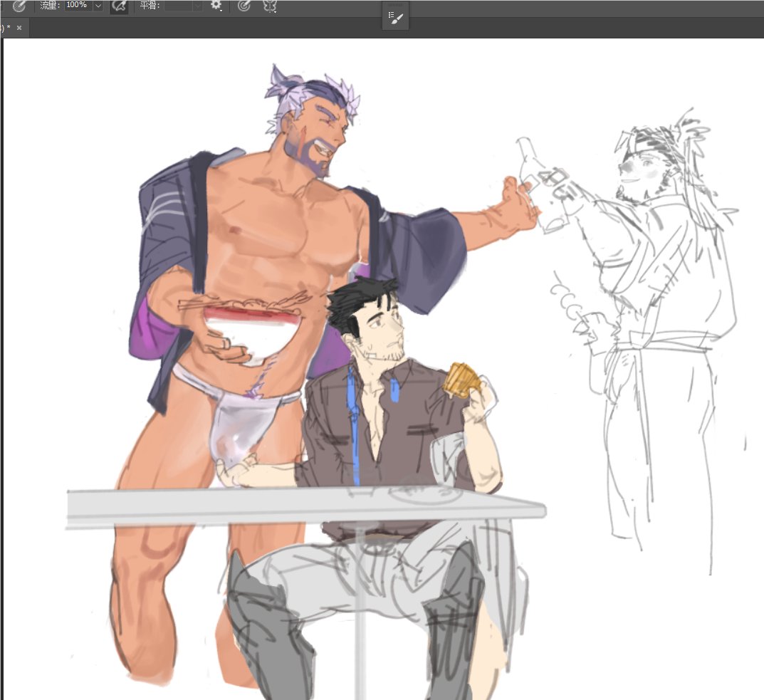764x700 pixels.
Task: Click the grip handle above brush panel icon
Action: pos(396,4)
